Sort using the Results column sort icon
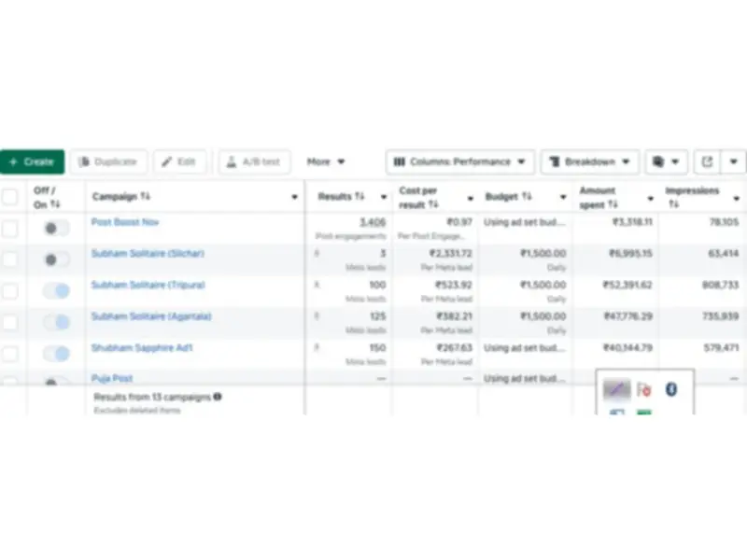This screenshot has width=747, height=560. click(x=359, y=196)
